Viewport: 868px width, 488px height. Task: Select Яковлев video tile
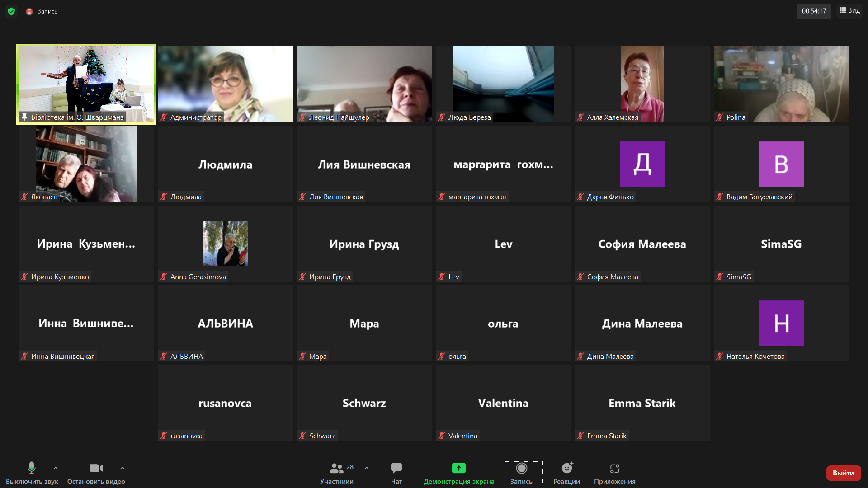pyautogui.click(x=86, y=164)
